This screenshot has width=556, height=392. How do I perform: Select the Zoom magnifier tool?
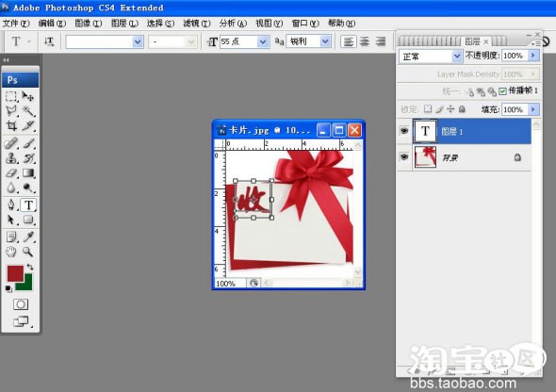pos(28,252)
